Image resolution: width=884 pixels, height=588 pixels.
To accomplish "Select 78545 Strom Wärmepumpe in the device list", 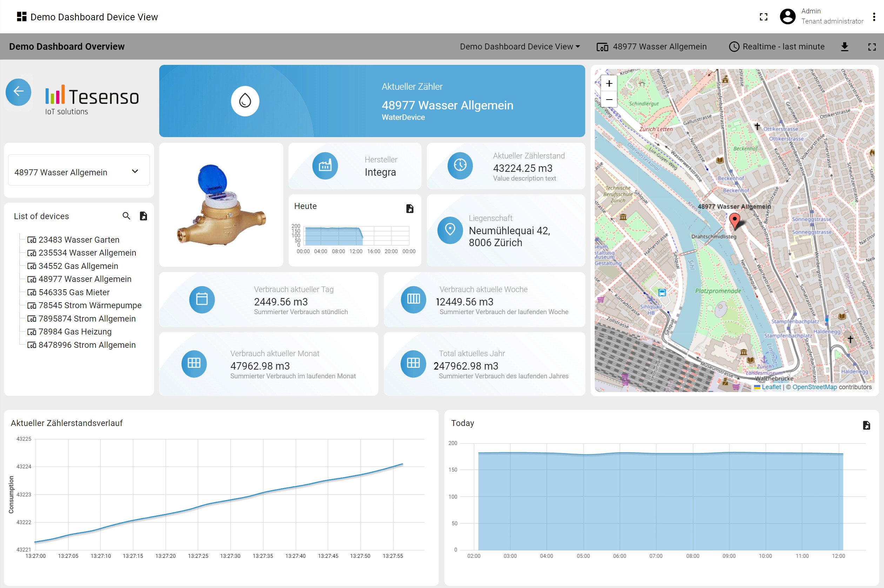I will click(x=90, y=305).
